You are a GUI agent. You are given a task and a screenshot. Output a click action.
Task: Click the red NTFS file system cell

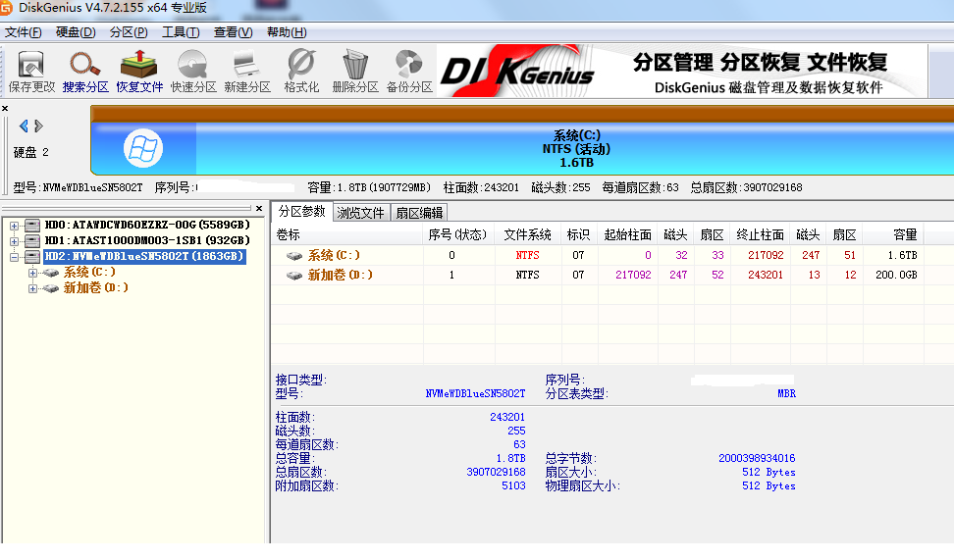coord(527,255)
